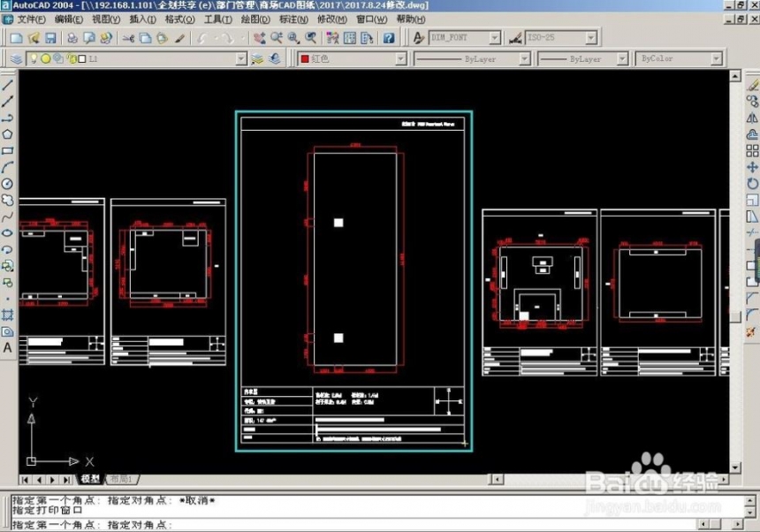This screenshot has height=532, width=760.
Task: Switch to the 布局1 layout tab
Action: tap(121, 479)
